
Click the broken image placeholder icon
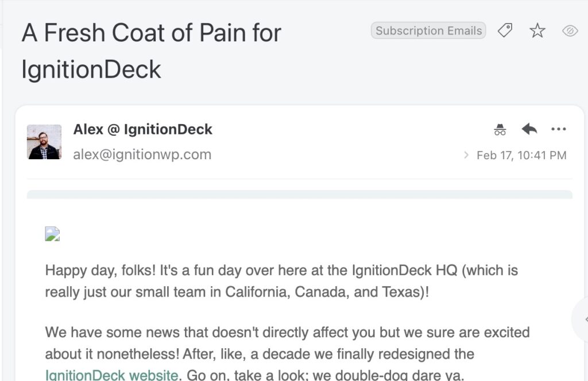pyautogui.click(x=52, y=233)
